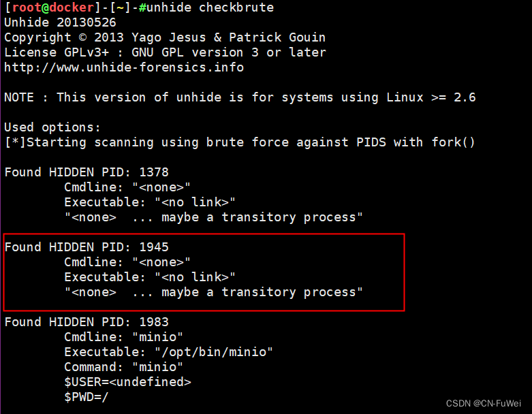Click the Cmdline "minio" entry

(123, 337)
